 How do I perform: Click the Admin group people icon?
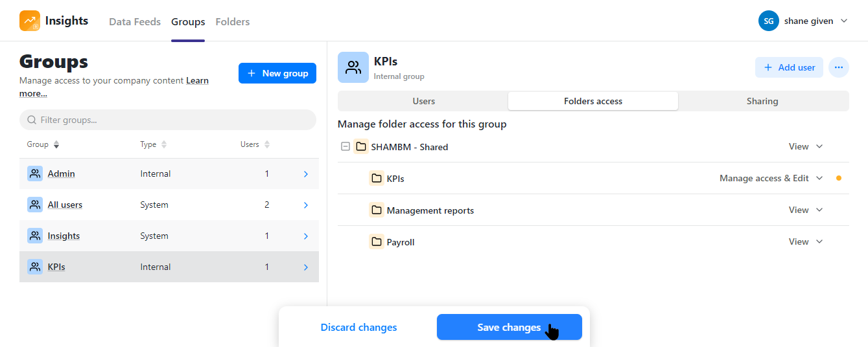35,173
